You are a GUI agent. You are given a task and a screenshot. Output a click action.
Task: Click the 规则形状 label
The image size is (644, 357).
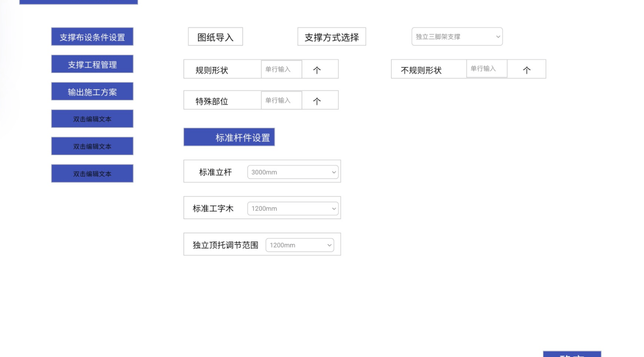[x=212, y=70]
